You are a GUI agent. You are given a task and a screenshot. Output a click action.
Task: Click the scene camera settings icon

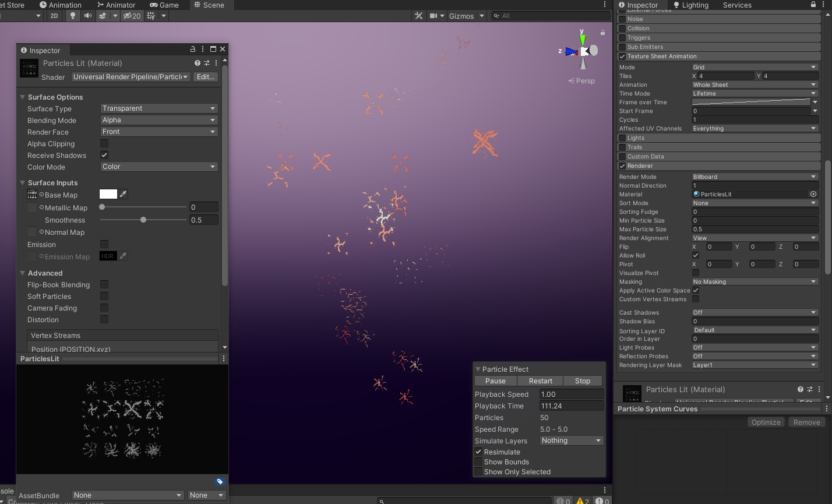pos(433,16)
